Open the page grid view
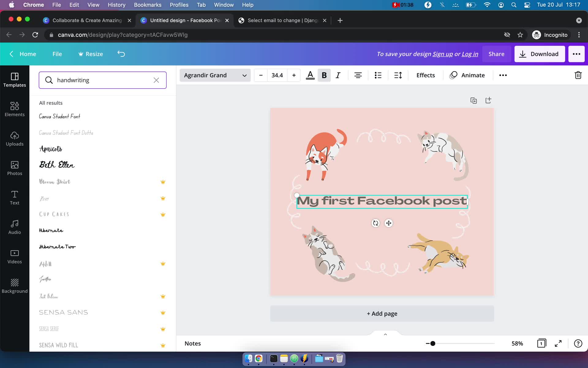The height and width of the screenshot is (368, 588). click(x=541, y=343)
